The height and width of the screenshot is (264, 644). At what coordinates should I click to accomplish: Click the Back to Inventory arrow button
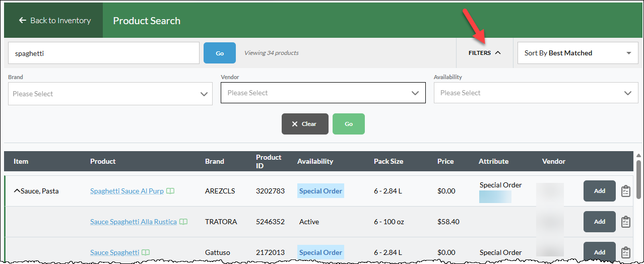click(53, 21)
